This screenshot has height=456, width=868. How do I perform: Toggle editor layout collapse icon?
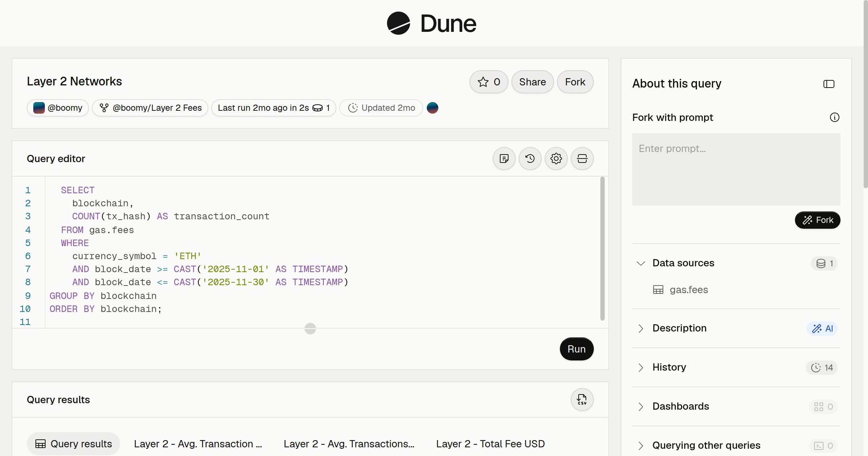pos(582,159)
